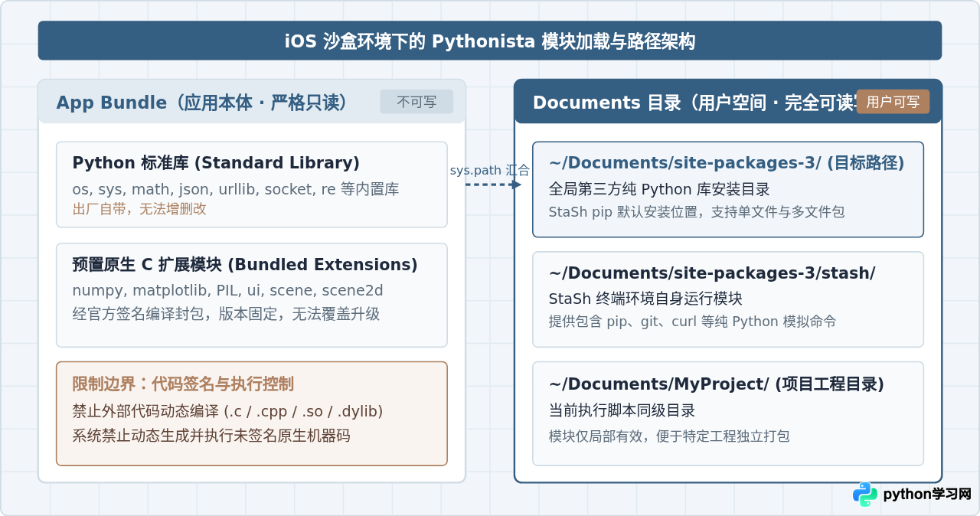Click "Python 标准库 (Standard Library)" heading
This screenshot has width=980, height=516.
pos(216,163)
